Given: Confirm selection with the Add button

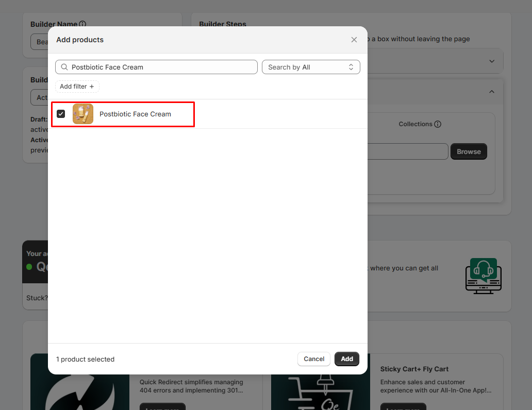Looking at the screenshot, I should [x=346, y=359].
